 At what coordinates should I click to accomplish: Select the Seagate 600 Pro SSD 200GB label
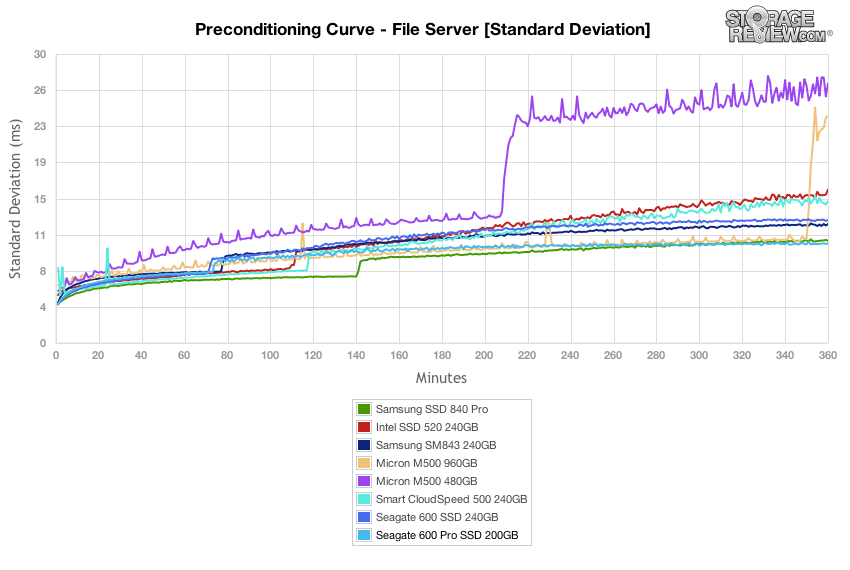[447, 535]
